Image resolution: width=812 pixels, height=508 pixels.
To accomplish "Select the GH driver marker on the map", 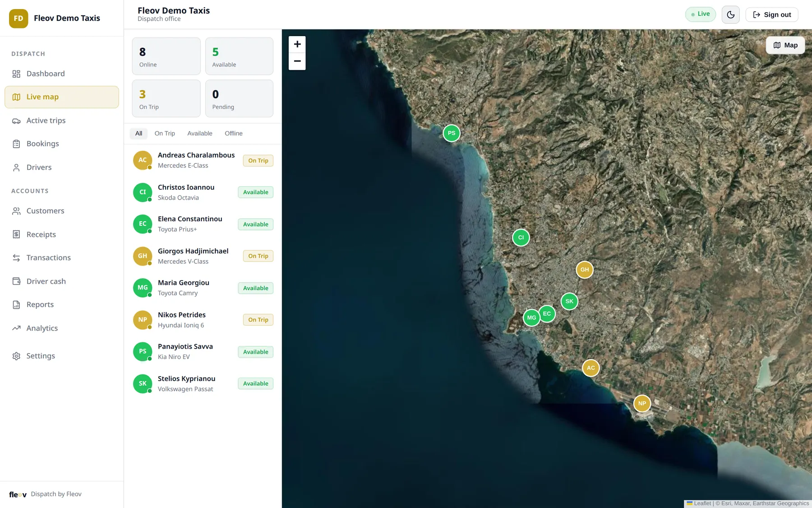I will point(585,270).
